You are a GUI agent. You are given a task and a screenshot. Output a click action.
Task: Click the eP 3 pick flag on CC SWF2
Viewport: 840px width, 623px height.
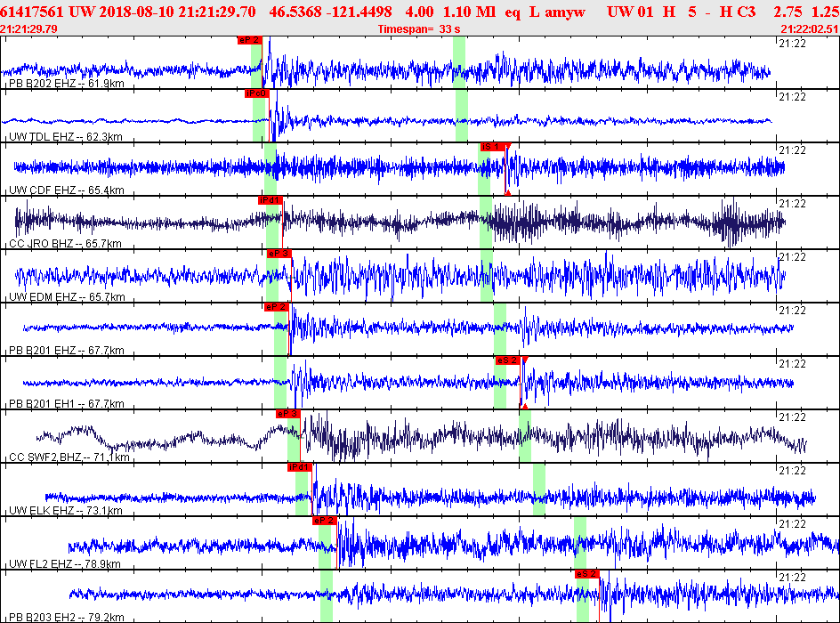288,414
